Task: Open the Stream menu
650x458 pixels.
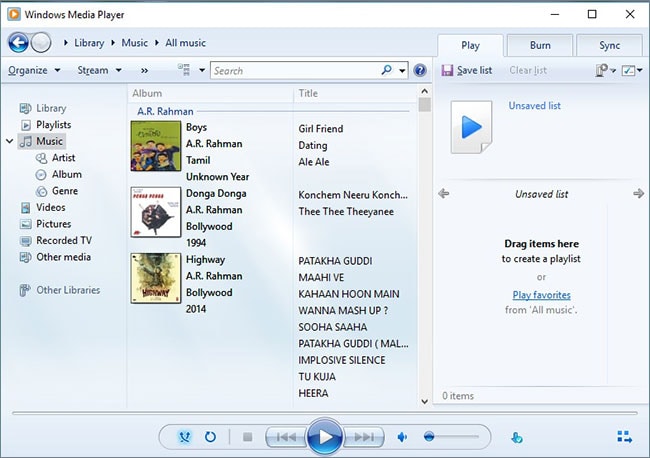Action: (x=99, y=70)
